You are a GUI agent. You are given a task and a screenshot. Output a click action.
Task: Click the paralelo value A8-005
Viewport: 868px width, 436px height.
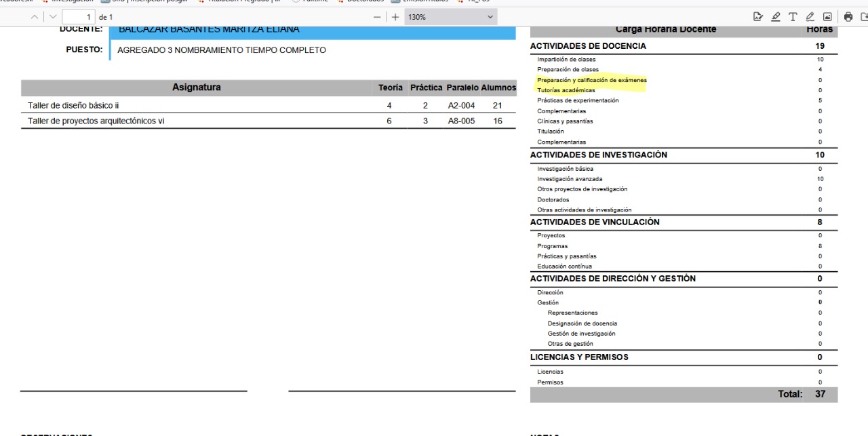click(462, 121)
